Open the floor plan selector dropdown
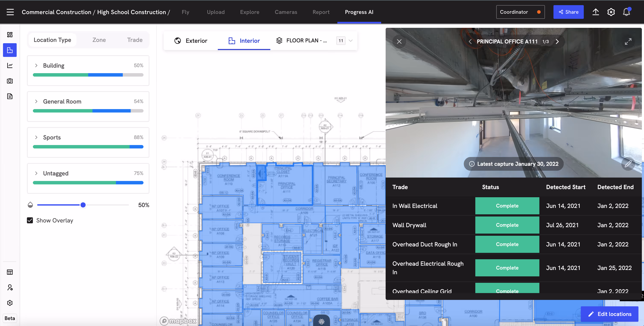The image size is (644, 326). point(350,41)
